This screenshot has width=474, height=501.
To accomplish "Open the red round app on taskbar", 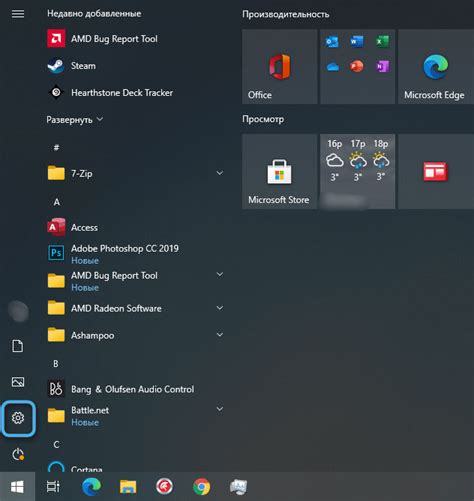I will [164, 486].
